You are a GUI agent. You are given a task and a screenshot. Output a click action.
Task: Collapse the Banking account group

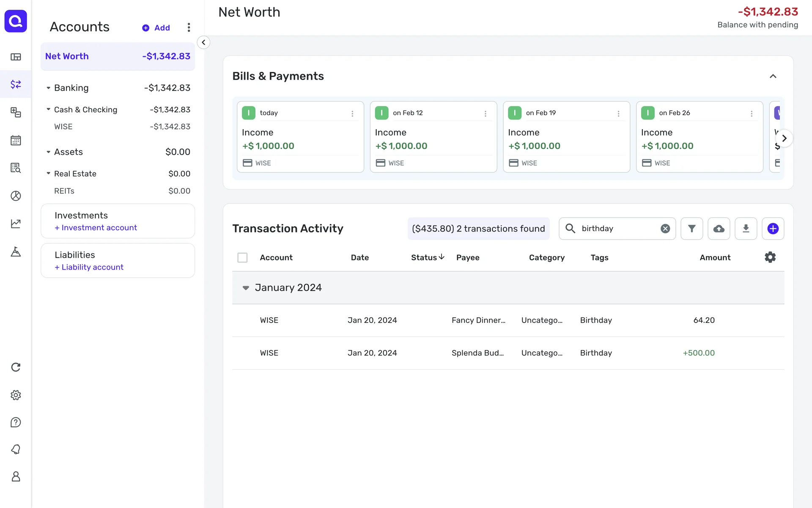(48, 88)
